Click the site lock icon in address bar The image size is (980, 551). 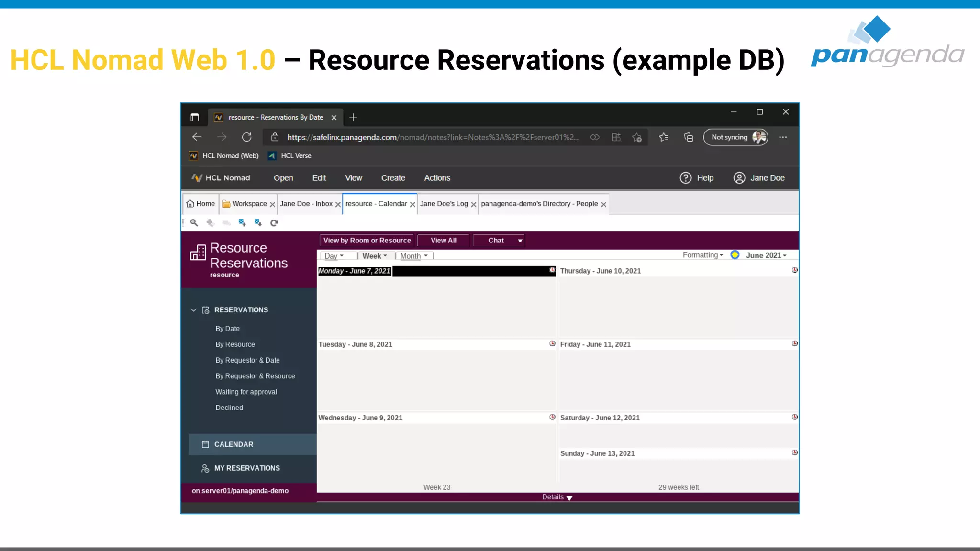point(275,137)
